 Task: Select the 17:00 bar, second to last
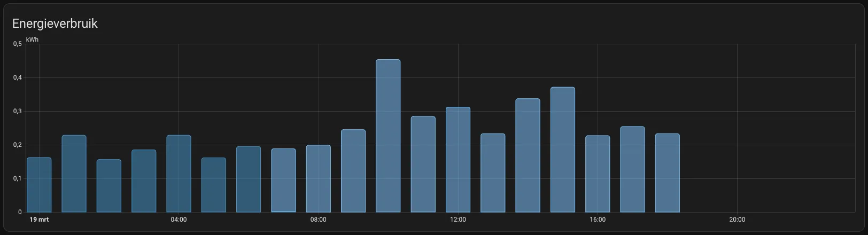tap(633, 169)
